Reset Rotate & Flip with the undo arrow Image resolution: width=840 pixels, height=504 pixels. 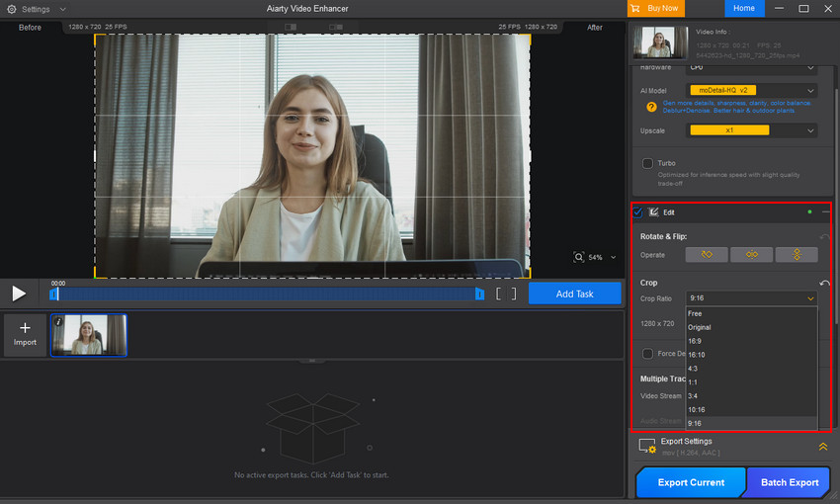click(824, 236)
